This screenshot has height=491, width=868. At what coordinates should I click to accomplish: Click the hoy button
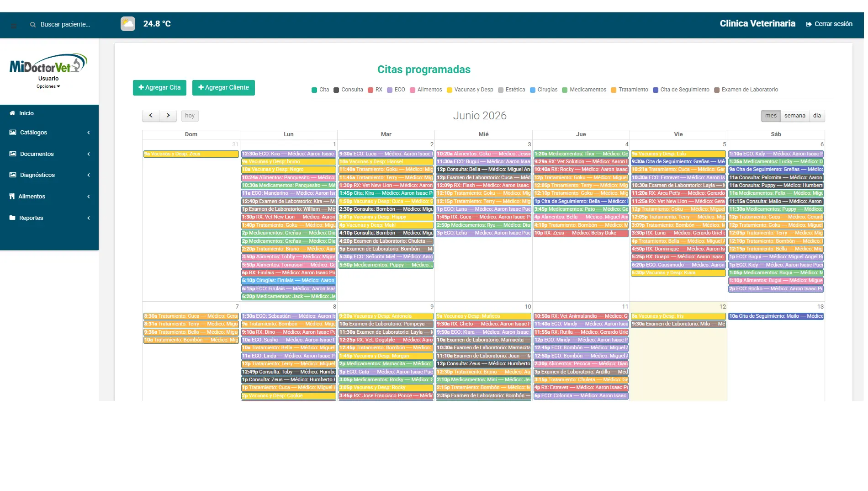click(190, 116)
